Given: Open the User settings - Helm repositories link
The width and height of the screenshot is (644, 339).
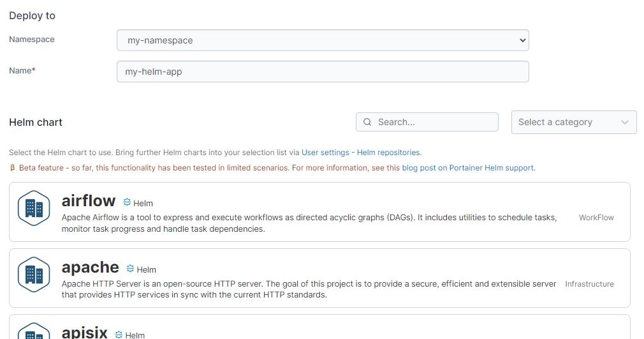Looking at the screenshot, I should (x=361, y=153).
